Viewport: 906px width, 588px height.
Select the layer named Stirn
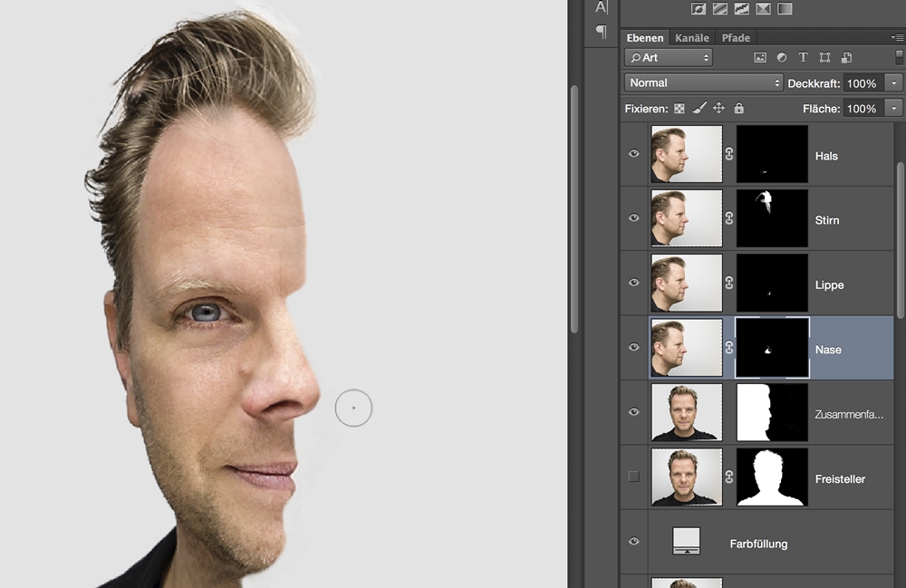(827, 220)
